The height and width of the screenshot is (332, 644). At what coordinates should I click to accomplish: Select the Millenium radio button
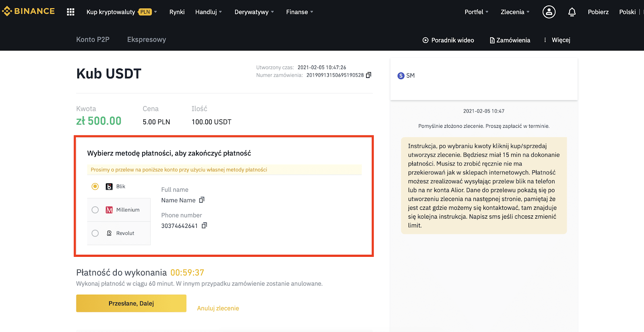[95, 210]
